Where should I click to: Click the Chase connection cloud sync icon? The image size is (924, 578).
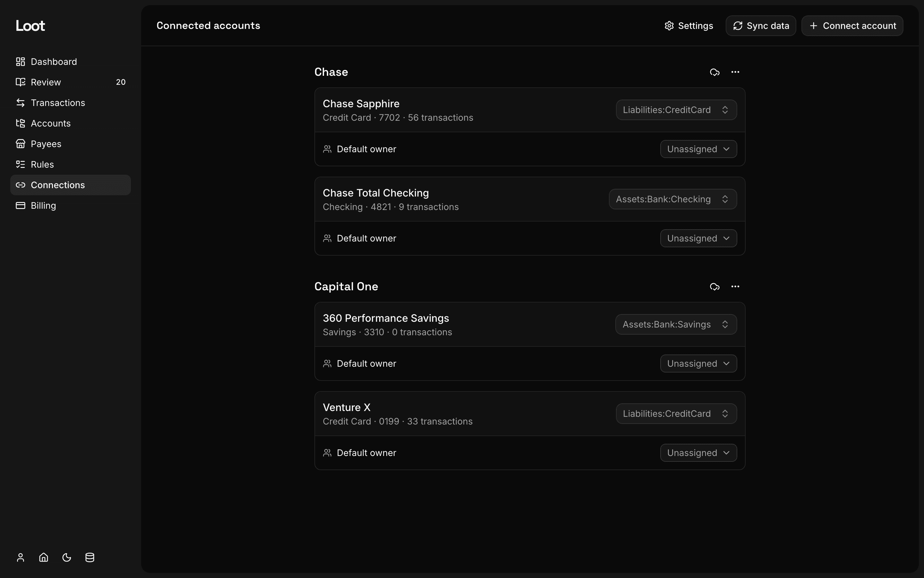tap(714, 72)
